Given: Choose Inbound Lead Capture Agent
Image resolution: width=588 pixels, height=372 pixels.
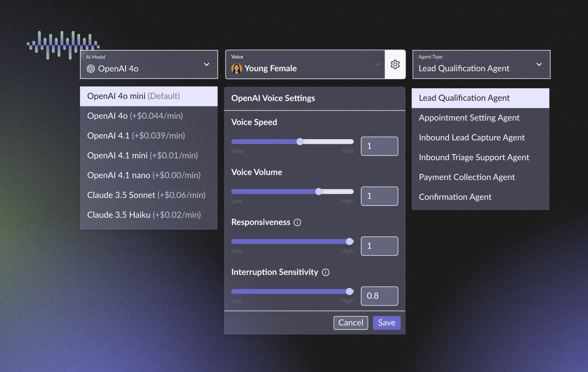Looking at the screenshot, I should tap(480, 138).
